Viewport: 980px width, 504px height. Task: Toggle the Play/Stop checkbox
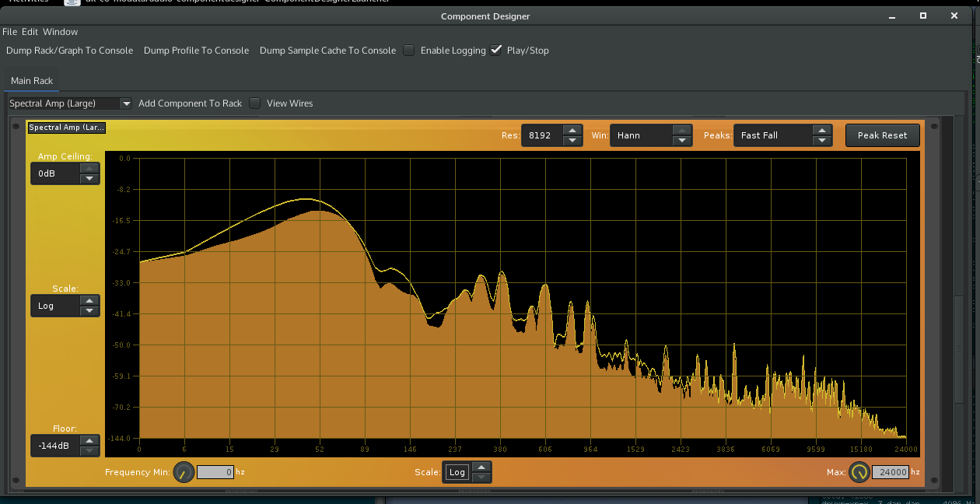496,51
